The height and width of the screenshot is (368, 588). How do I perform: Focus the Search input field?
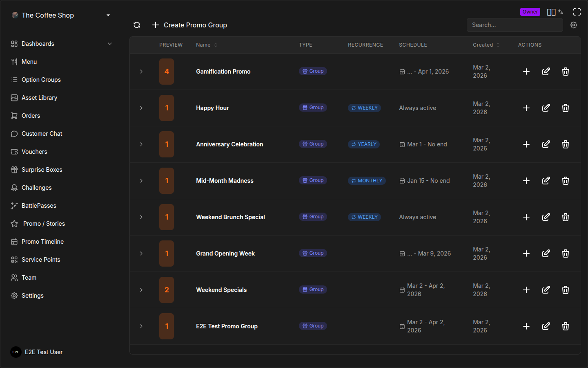pyautogui.click(x=514, y=25)
